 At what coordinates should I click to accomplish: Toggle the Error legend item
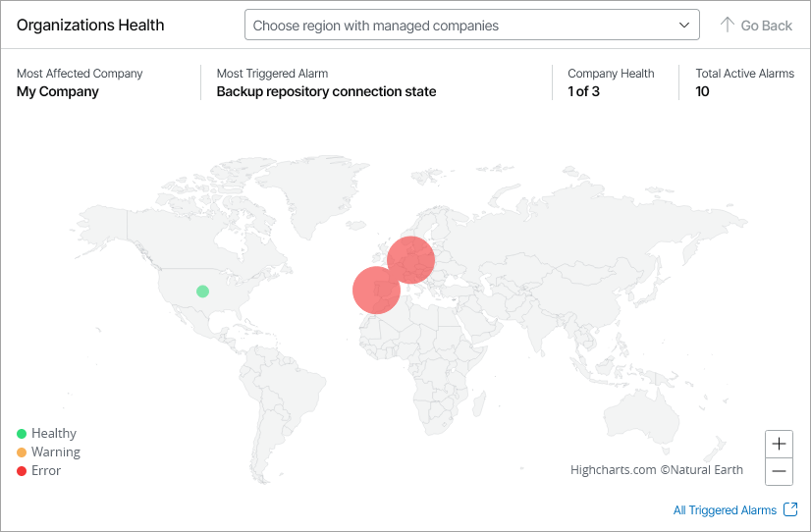[x=45, y=471]
